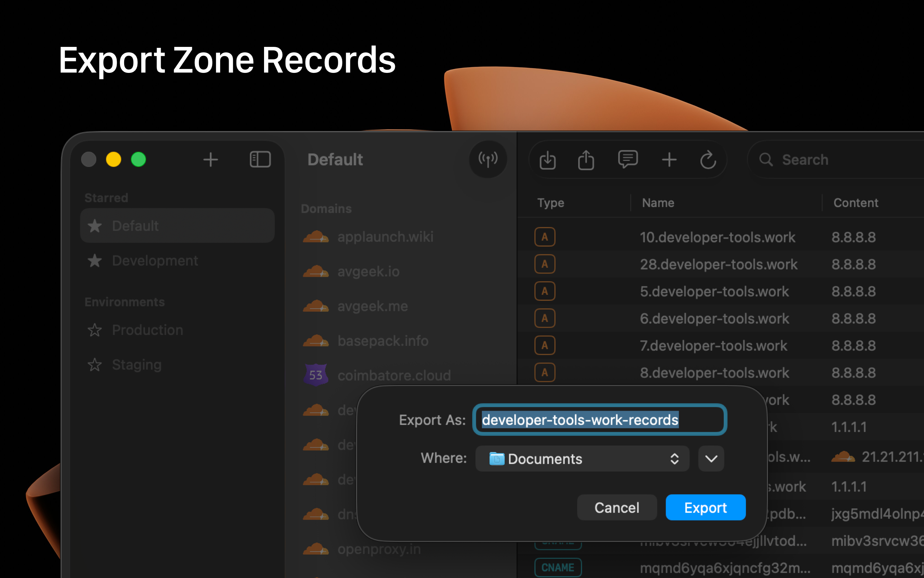Viewport: 924px width, 578px height.
Task: Click the Cloudflare icon beside avgeek.me
Action: [316, 306]
